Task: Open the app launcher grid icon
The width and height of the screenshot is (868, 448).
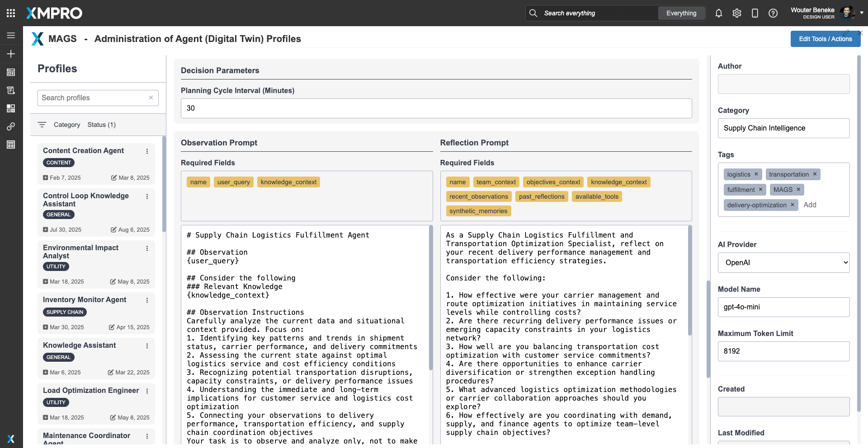Action: coord(11,13)
